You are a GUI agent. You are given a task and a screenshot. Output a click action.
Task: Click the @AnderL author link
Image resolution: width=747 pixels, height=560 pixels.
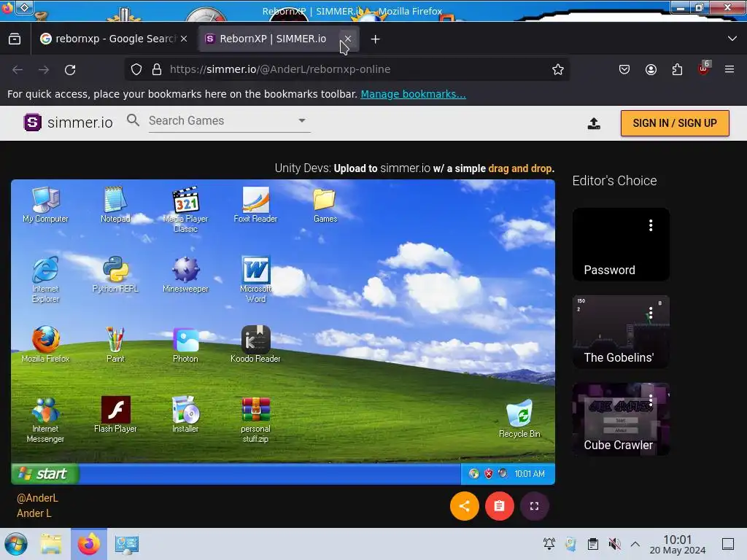click(37, 498)
